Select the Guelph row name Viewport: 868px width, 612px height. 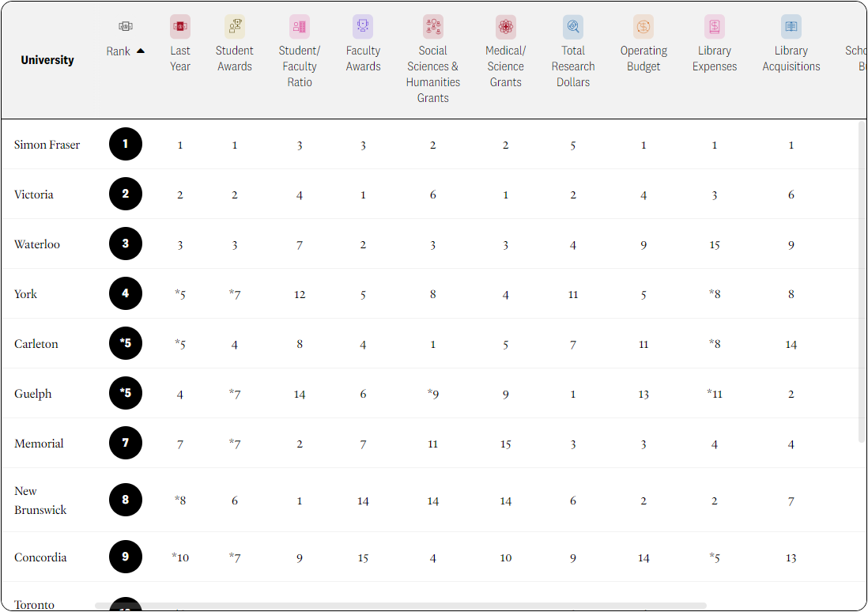(32, 394)
